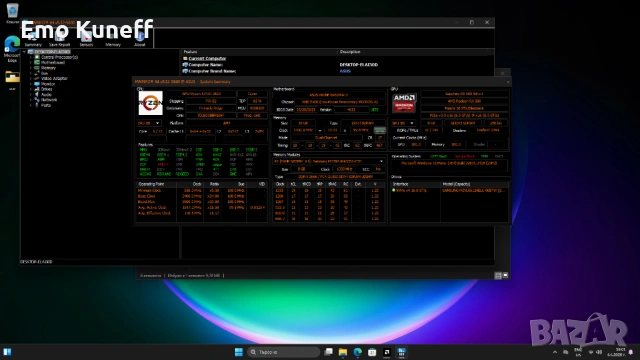Click the HWiNFO icon in the taskbar

tap(401, 352)
